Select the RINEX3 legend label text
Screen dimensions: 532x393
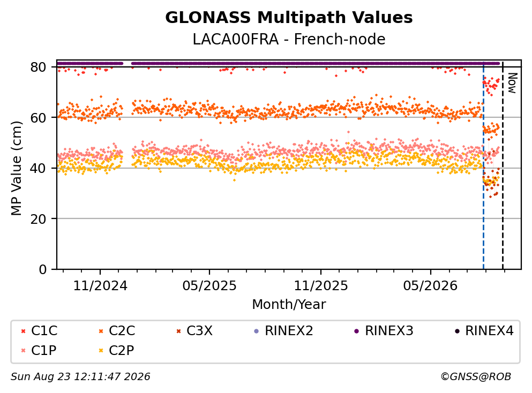click(389, 330)
